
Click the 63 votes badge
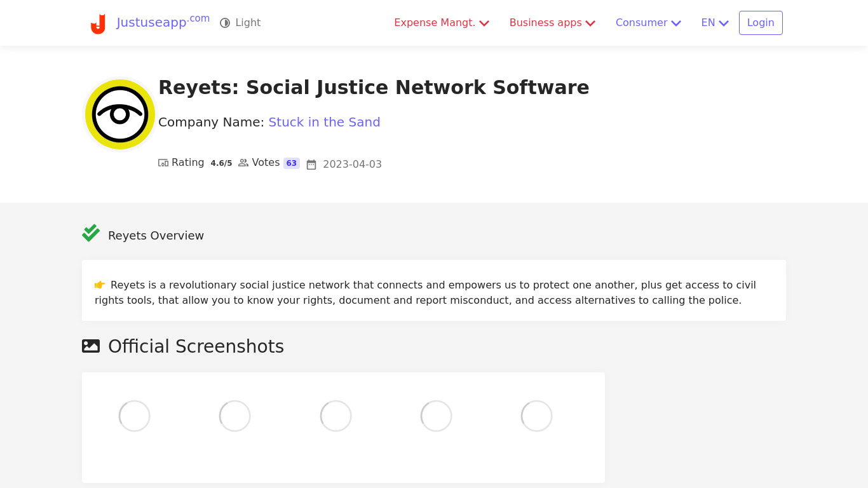pos(292,163)
